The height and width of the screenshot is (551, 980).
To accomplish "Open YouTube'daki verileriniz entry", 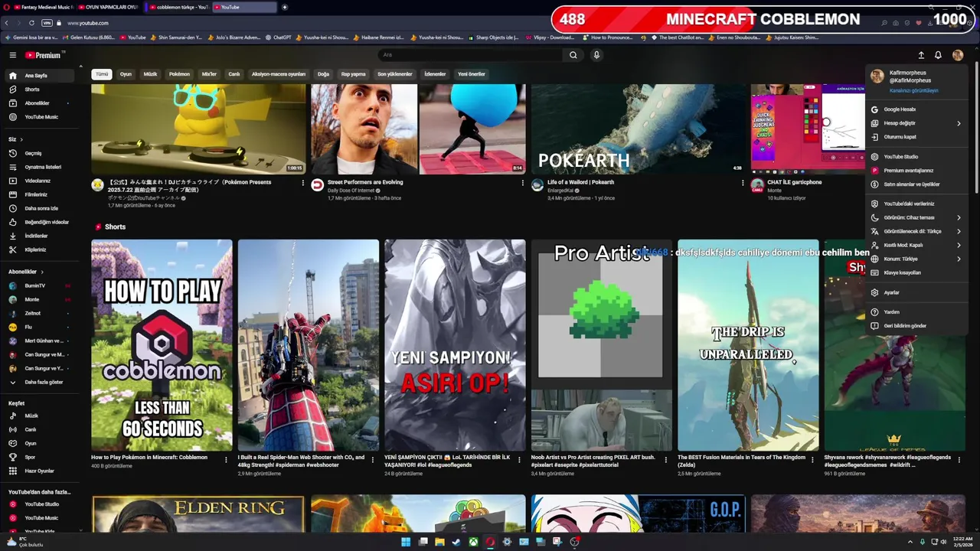I will coord(916,204).
